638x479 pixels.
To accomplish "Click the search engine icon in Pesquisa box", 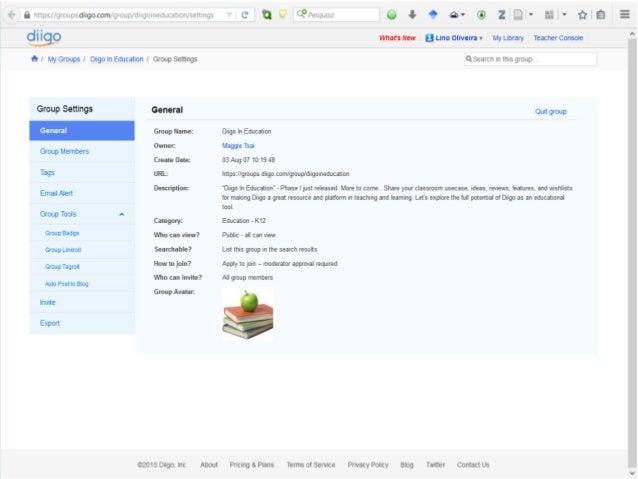I will (x=302, y=14).
